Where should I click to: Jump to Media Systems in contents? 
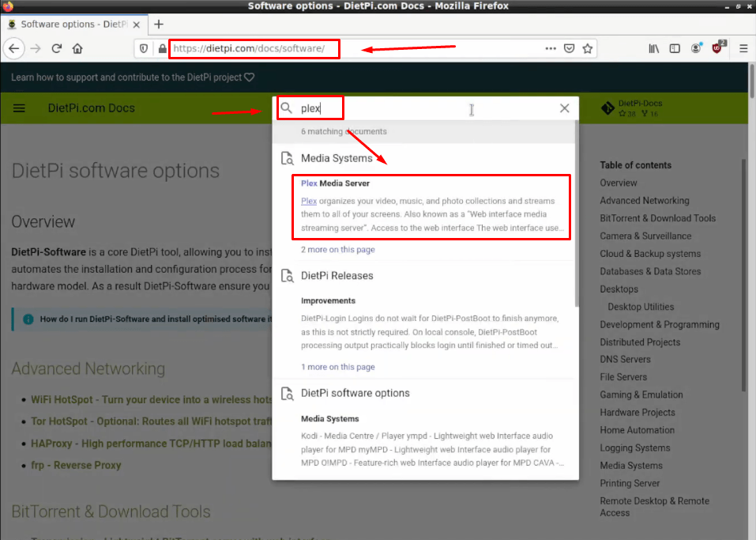coord(631,466)
